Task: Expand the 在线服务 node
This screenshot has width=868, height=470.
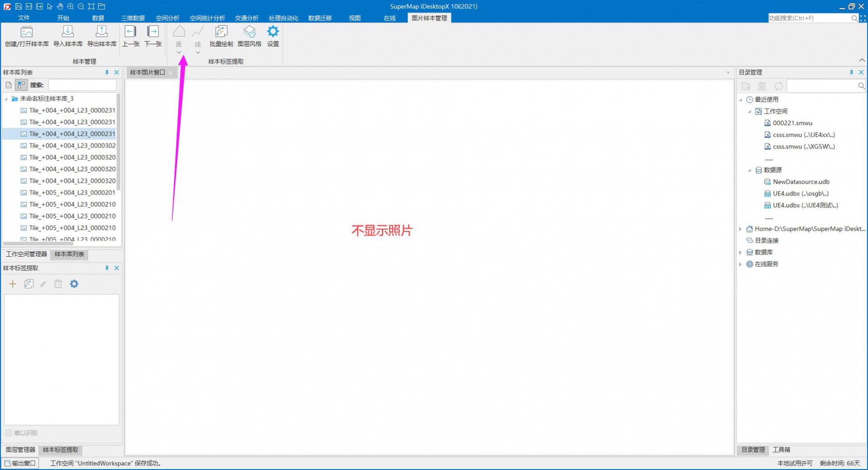Action: coord(741,264)
